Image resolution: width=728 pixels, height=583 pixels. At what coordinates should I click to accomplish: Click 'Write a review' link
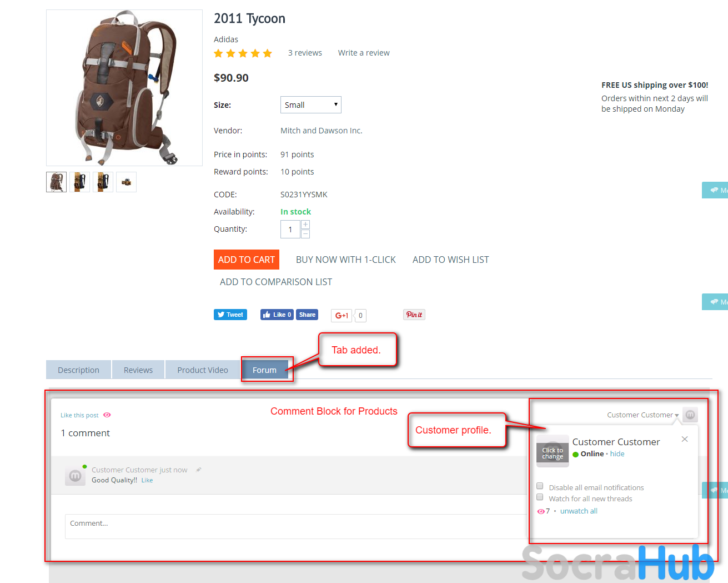point(364,53)
